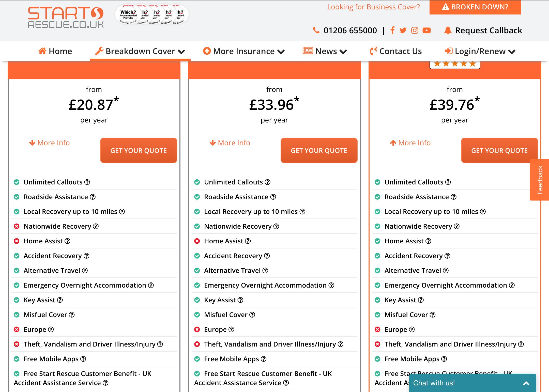
Task: Expand More Info under £33.96 plan
Action: point(230,143)
